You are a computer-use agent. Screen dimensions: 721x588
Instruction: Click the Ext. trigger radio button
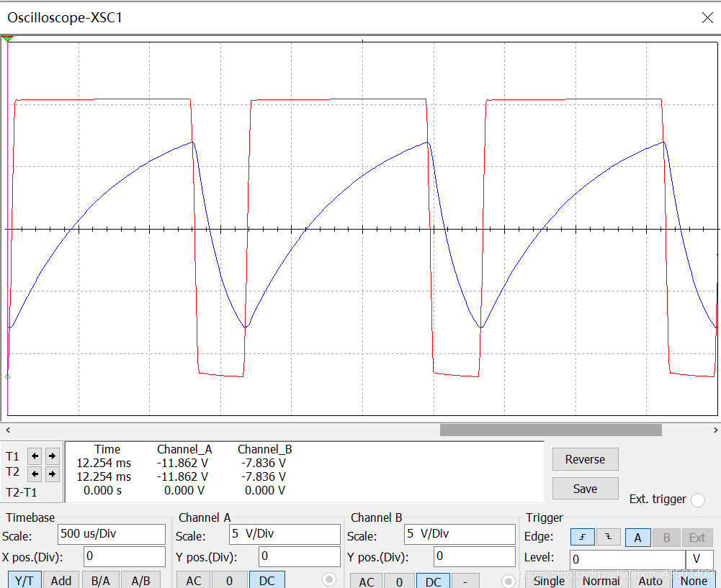pos(697,499)
